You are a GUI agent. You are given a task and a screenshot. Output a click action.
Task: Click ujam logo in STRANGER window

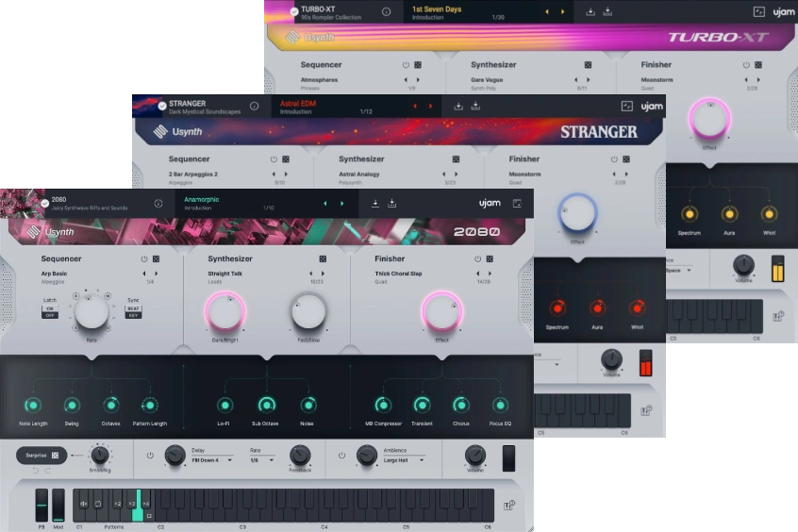pyautogui.click(x=652, y=107)
